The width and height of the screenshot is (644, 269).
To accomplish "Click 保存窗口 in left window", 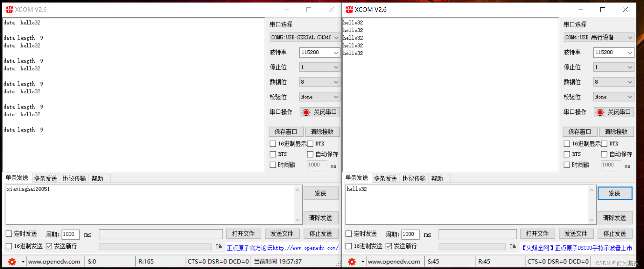I will click(286, 132).
